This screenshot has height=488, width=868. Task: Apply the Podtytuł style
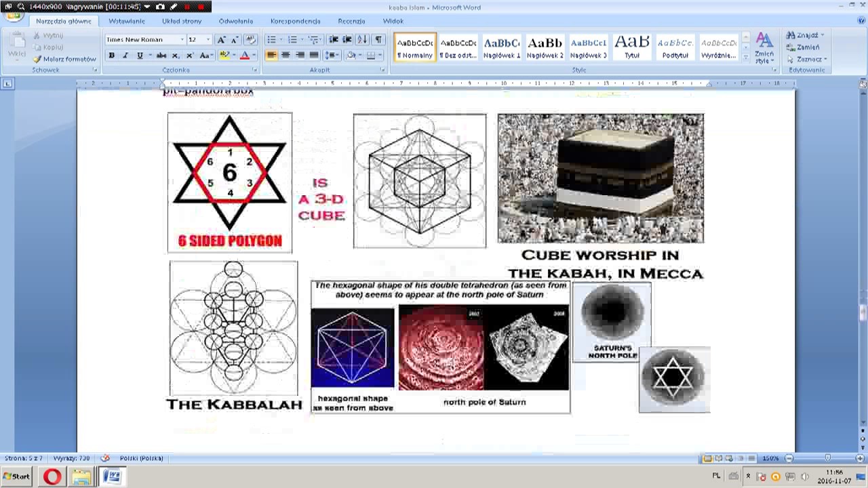(675, 47)
